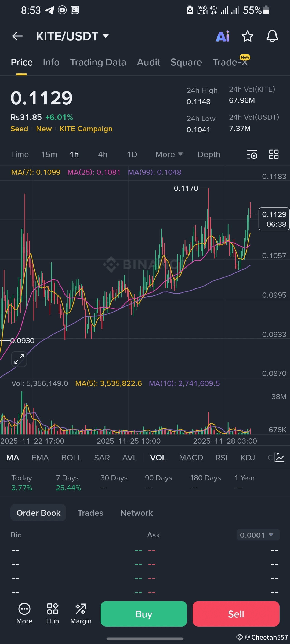The image size is (290, 644).
Task: Toggle the KDJ sub-indicator
Action: [x=247, y=458]
